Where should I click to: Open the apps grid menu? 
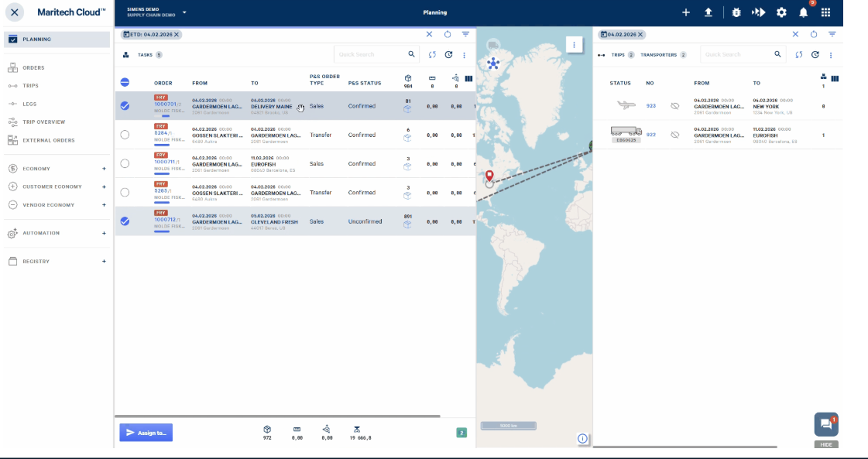tap(825, 12)
